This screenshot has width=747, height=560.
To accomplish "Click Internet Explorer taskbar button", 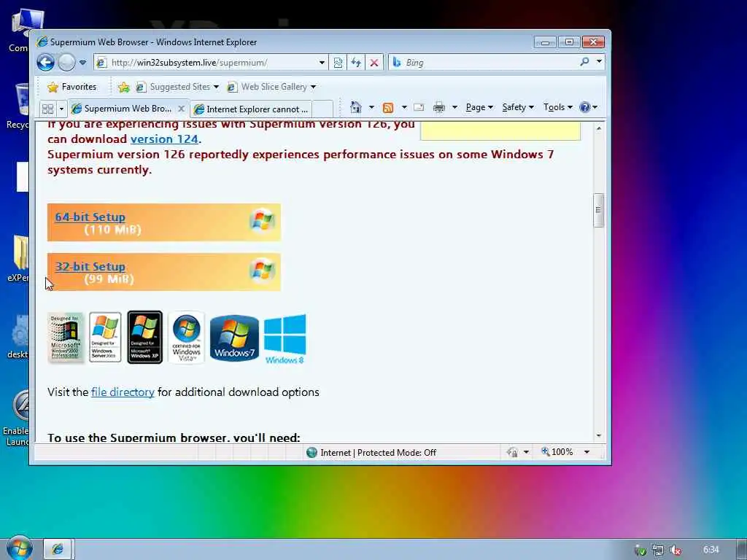I will pos(58,549).
